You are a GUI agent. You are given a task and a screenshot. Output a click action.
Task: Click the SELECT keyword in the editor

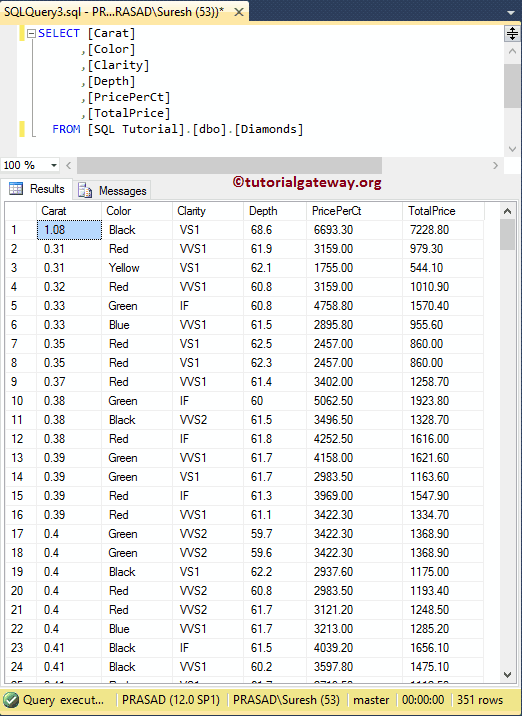(x=59, y=33)
